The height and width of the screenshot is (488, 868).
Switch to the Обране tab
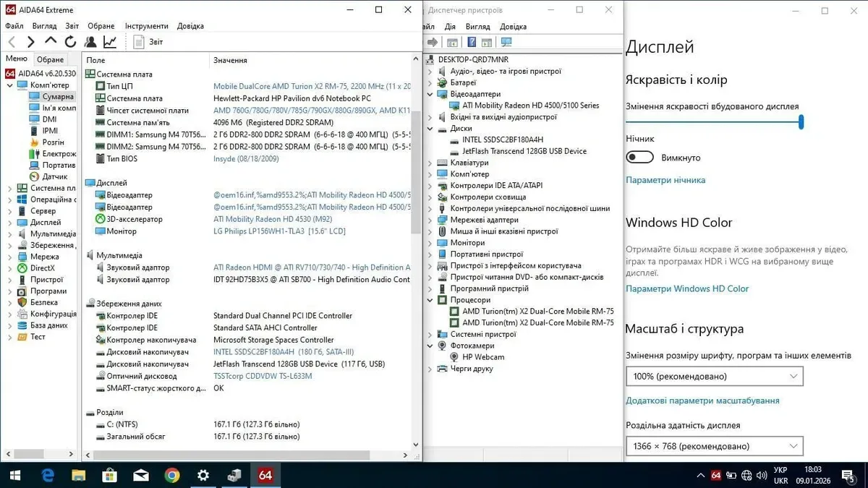pos(51,59)
